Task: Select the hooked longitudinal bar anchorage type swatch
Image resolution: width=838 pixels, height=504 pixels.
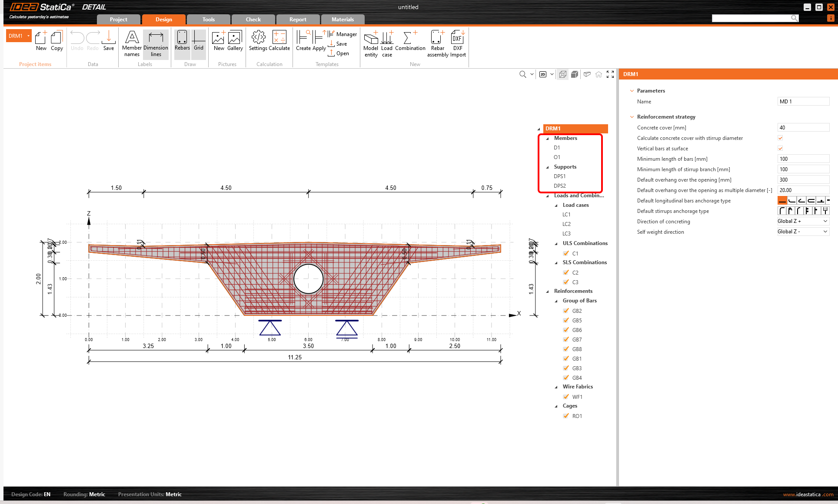Action: point(792,200)
